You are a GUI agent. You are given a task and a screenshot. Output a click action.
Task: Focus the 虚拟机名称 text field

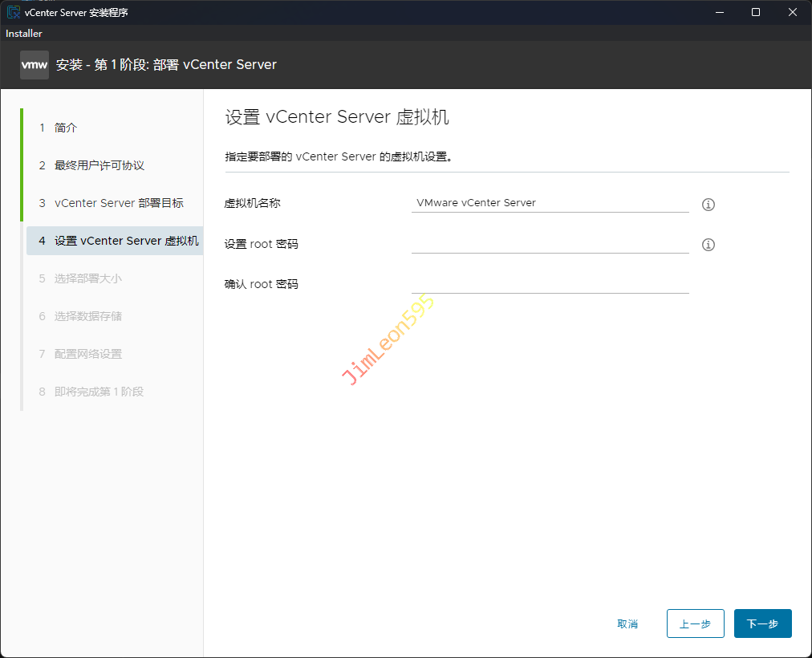point(550,203)
